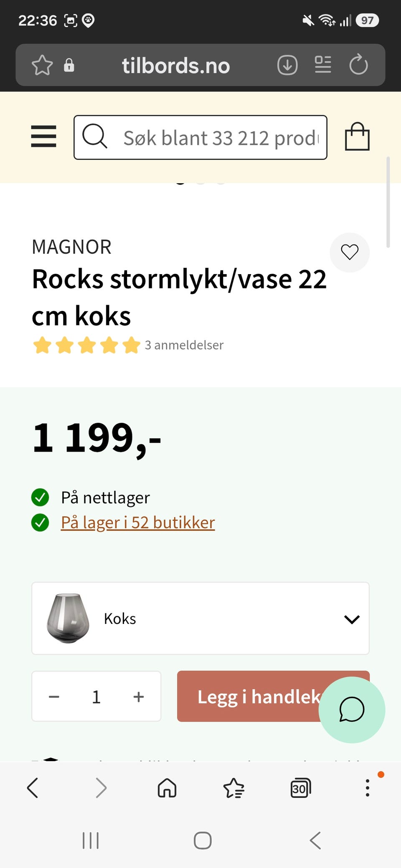401x868 pixels.
Task: Tap the magnifier search icon
Action: (x=95, y=136)
